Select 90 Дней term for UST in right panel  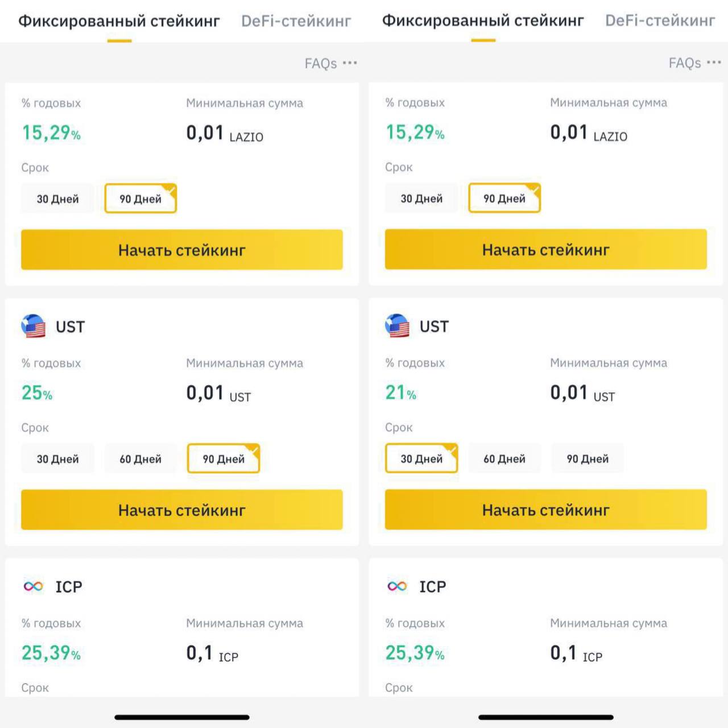click(588, 458)
